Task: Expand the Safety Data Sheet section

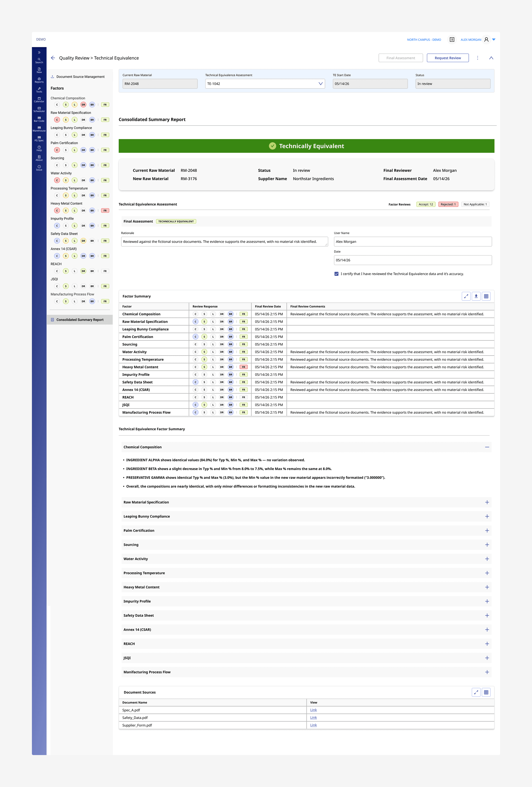Action: (x=487, y=616)
